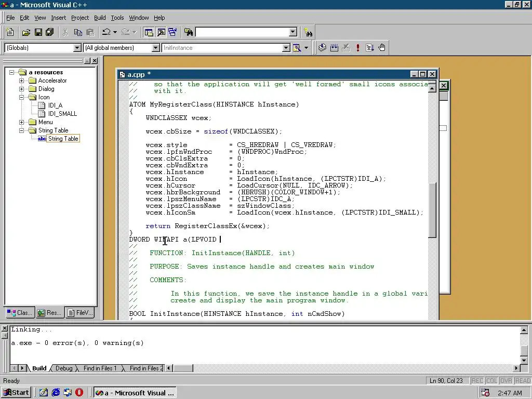Screen dimensions: 532x399
Task: Open the Project menu
Action: coord(80,18)
